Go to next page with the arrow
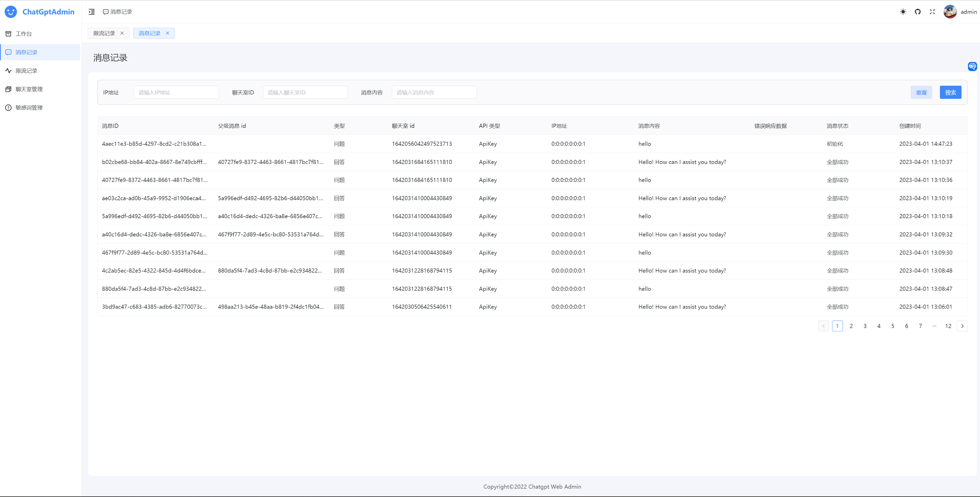Screen dimensions: 980x497 [962, 326]
